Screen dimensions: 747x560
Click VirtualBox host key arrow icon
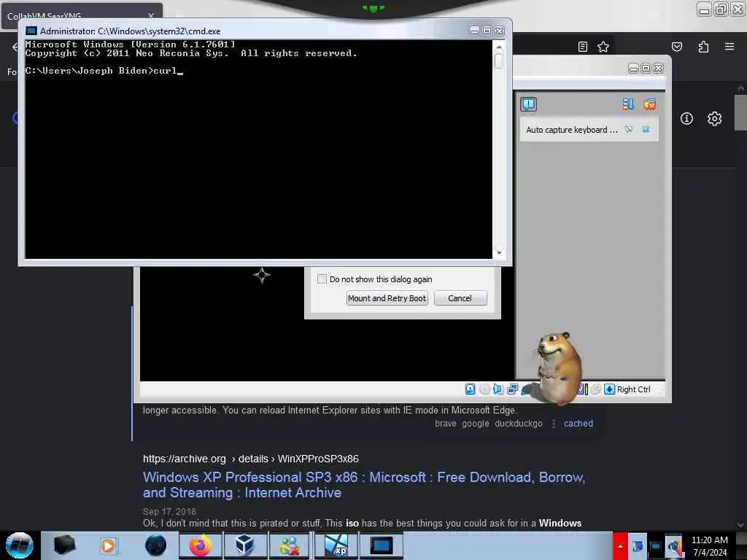(609, 389)
